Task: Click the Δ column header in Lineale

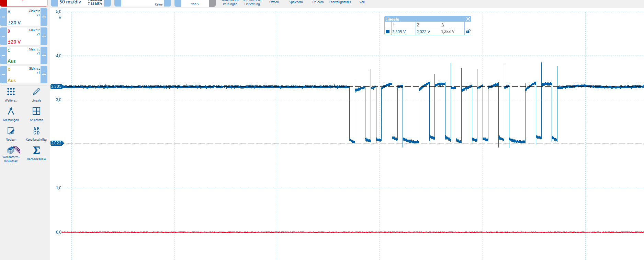Action: (452, 25)
